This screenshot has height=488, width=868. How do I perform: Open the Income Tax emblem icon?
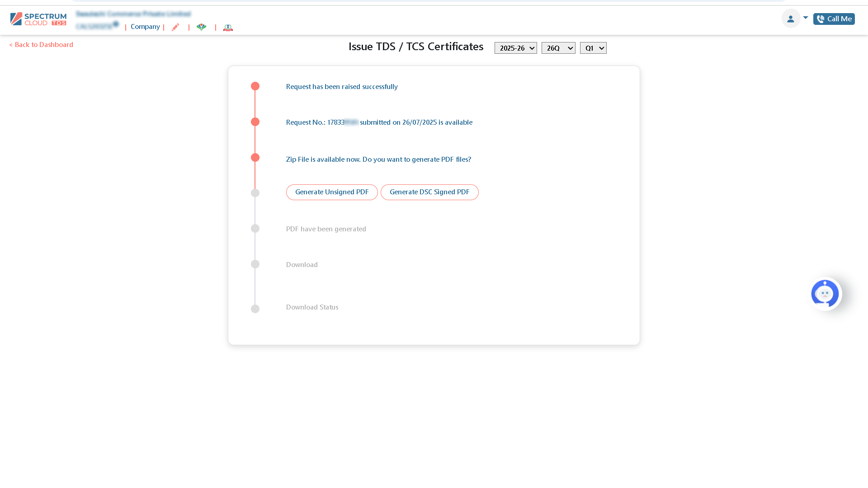pyautogui.click(x=228, y=28)
